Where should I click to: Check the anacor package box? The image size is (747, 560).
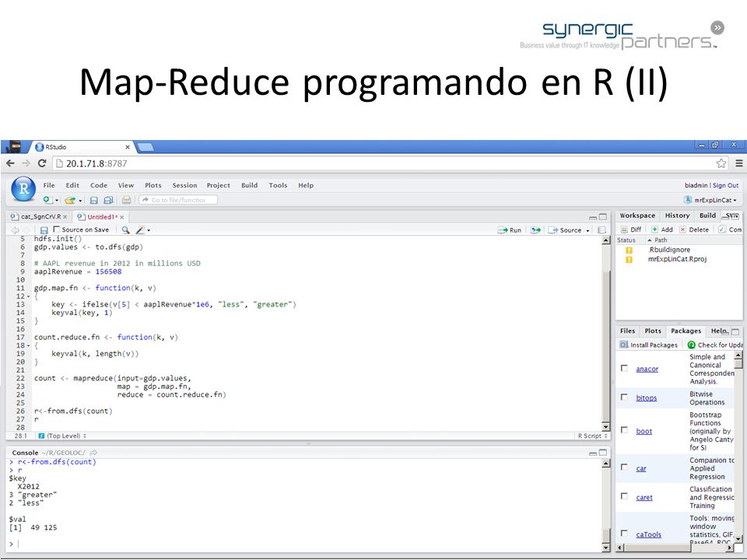coord(624,368)
